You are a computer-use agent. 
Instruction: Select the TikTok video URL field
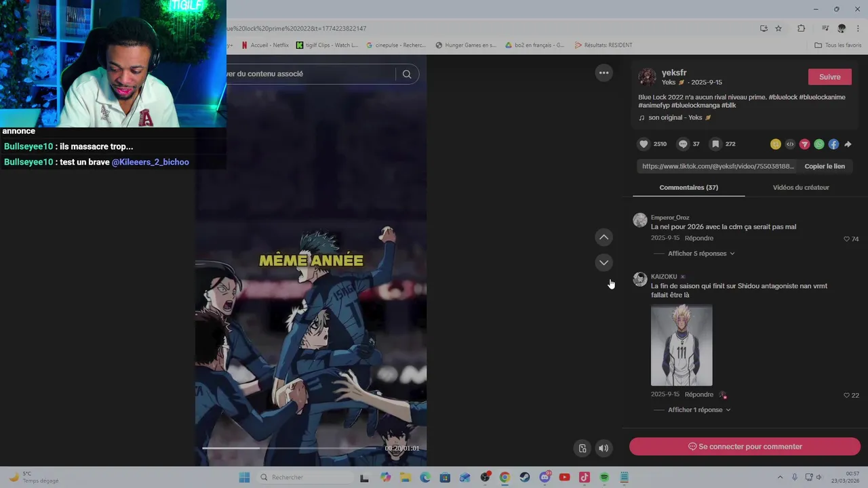click(x=717, y=166)
